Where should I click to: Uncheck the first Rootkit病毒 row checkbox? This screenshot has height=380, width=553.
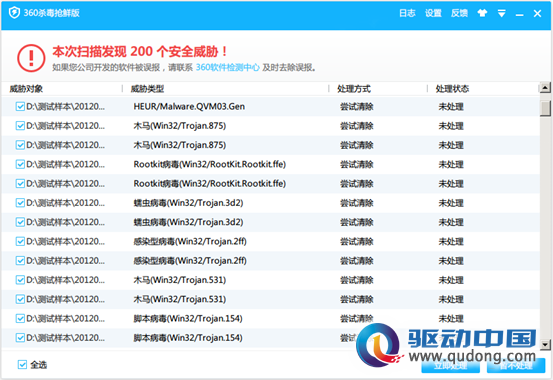[x=20, y=164]
